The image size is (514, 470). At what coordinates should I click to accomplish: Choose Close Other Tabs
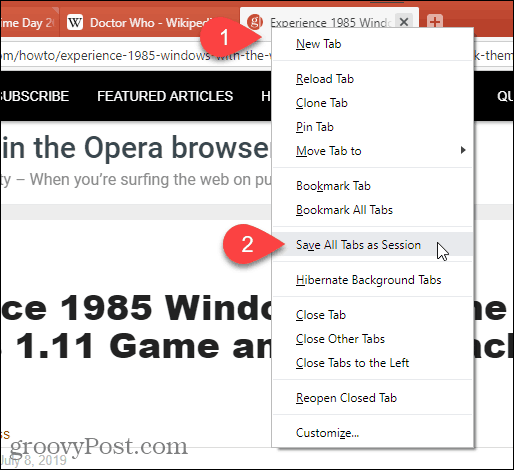pos(373,339)
